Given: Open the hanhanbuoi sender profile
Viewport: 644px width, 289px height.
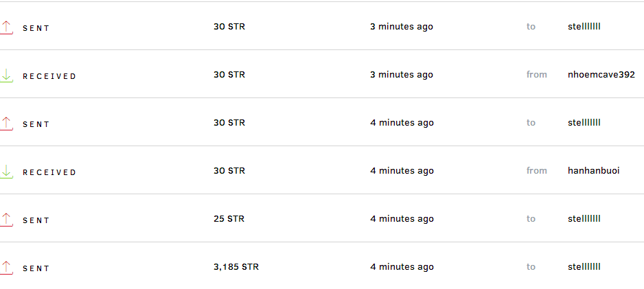Looking at the screenshot, I should tap(593, 170).
